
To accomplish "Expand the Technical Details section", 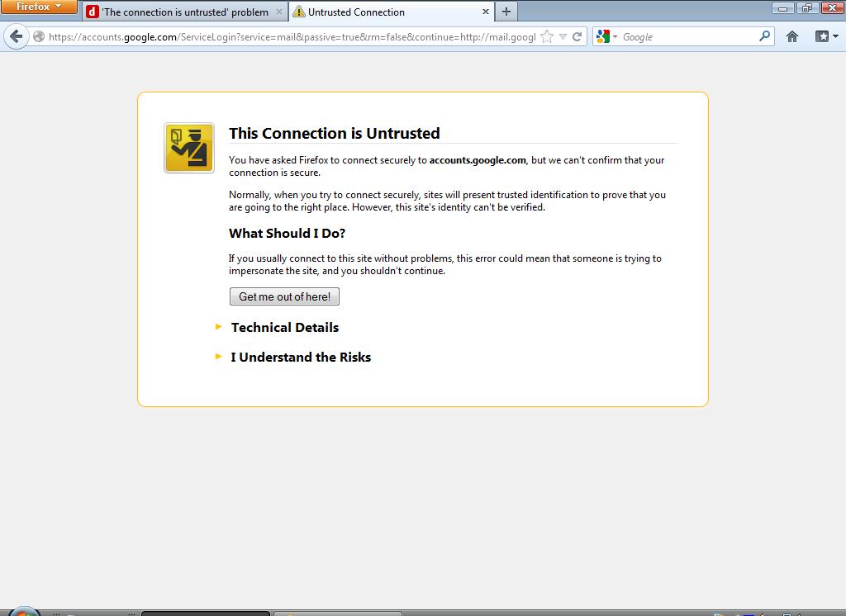I will click(x=284, y=327).
